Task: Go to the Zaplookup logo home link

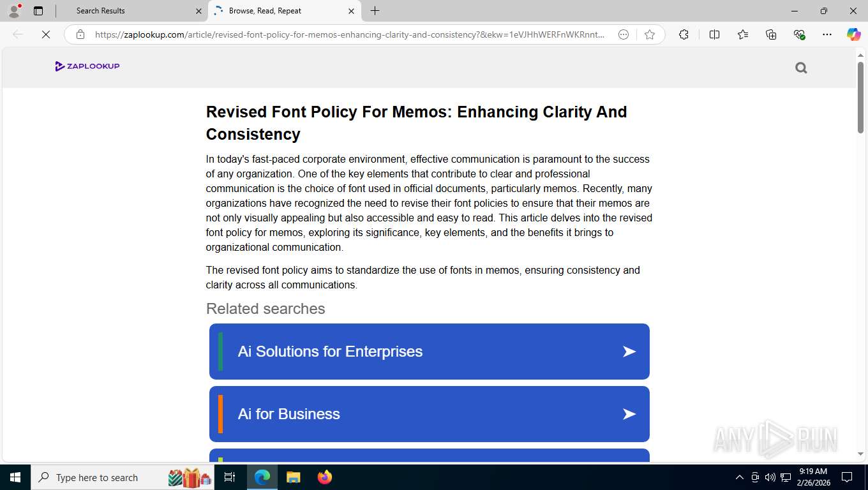Action: click(x=87, y=66)
